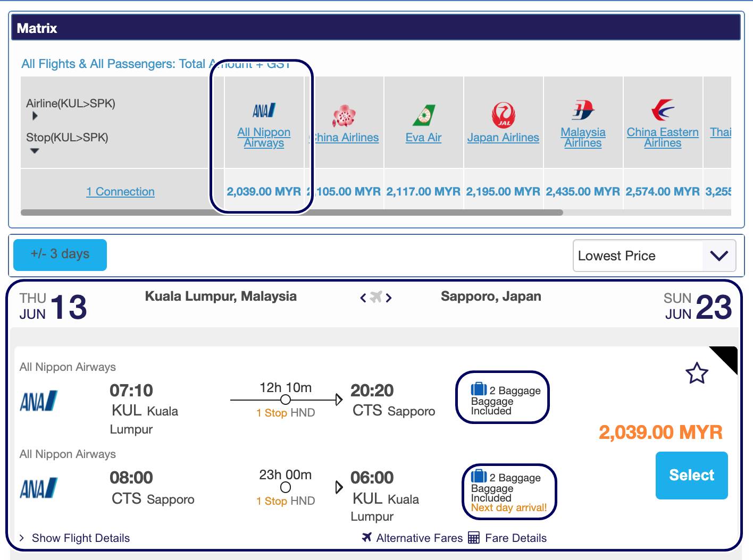This screenshot has height=560, width=753.
Task: Click the airplane icon between the two cities
Action: coord(376,297)
